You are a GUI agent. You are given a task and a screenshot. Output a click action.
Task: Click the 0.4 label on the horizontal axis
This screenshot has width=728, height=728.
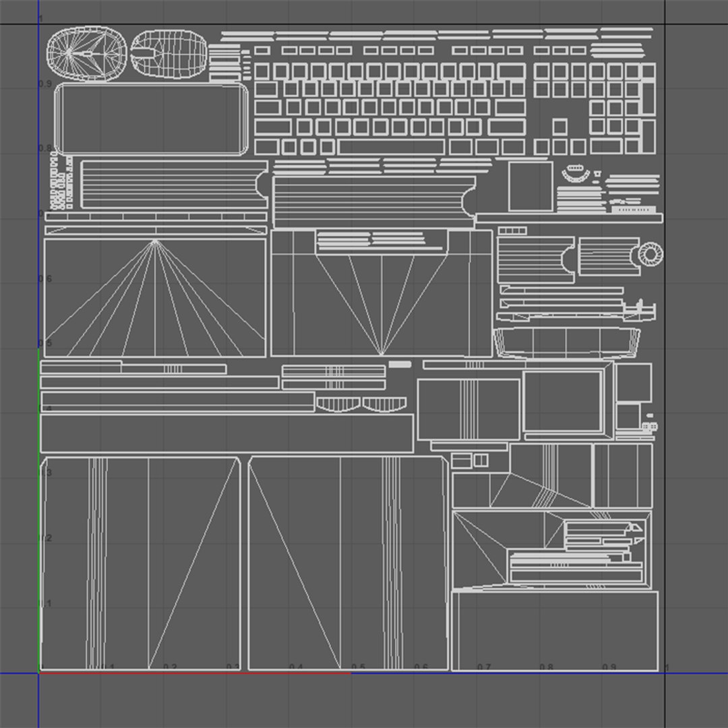(296, 667)
